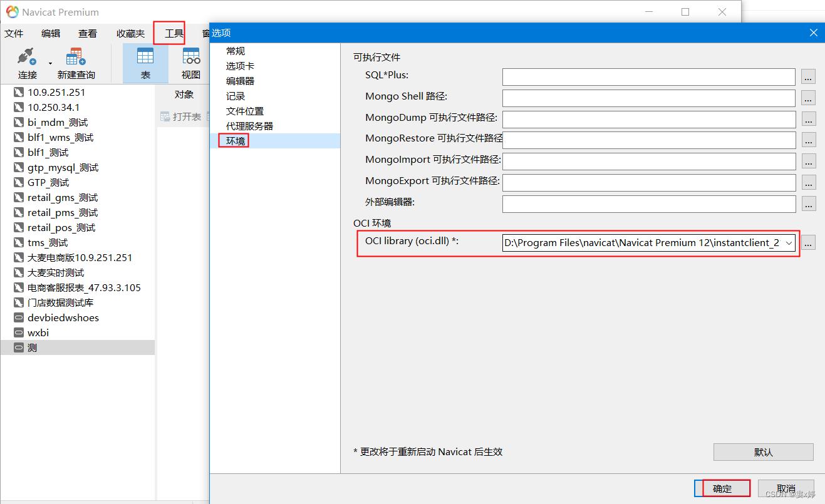The image size is (825, 504).
Task: Click the connection icon for blf1_wms_测试
Action: 19,137
